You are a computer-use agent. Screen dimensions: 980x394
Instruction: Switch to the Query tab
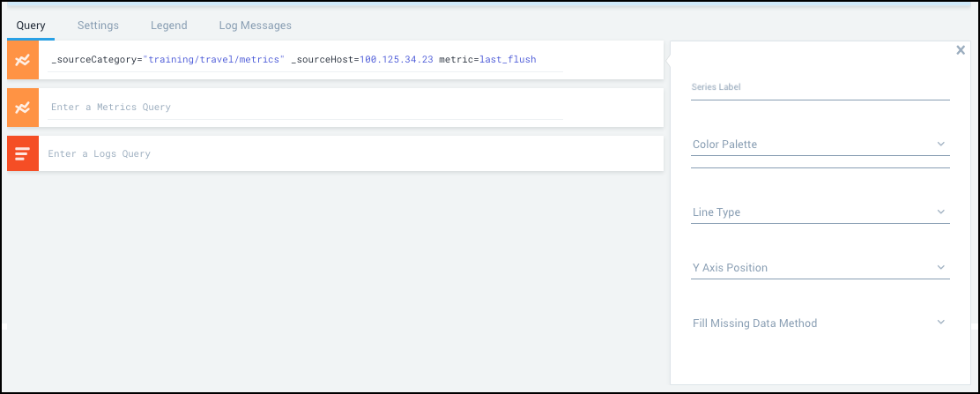(31, 26)
